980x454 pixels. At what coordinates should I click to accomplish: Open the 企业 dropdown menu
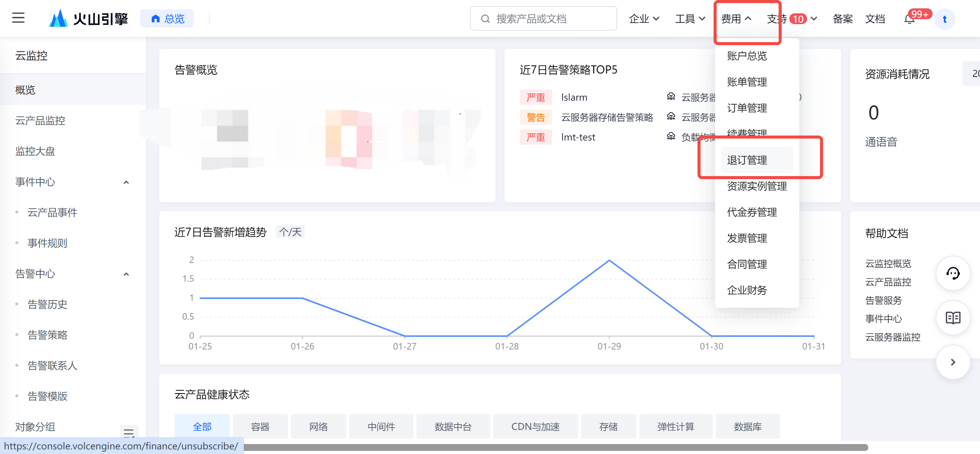pyautogui.click(x=644, y=19)
